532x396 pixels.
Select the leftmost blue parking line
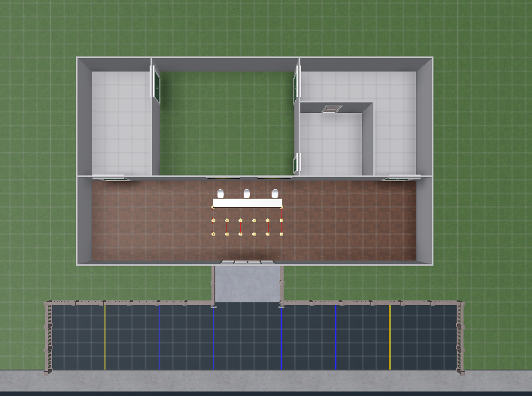pos(159,337)
